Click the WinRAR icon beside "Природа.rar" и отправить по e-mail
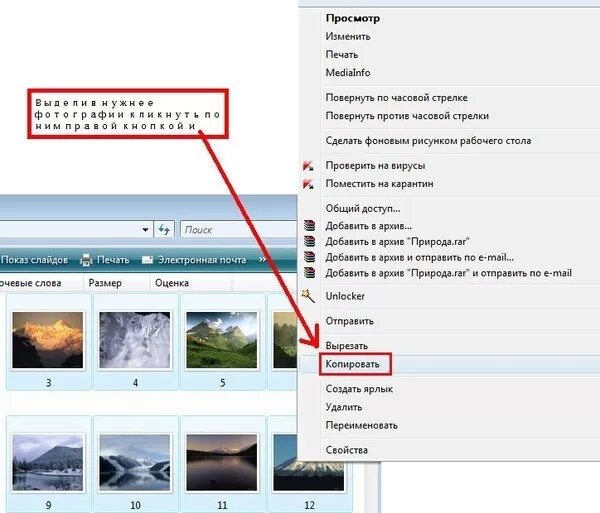Viewport: 600px width, 513px height. [309, 273]
